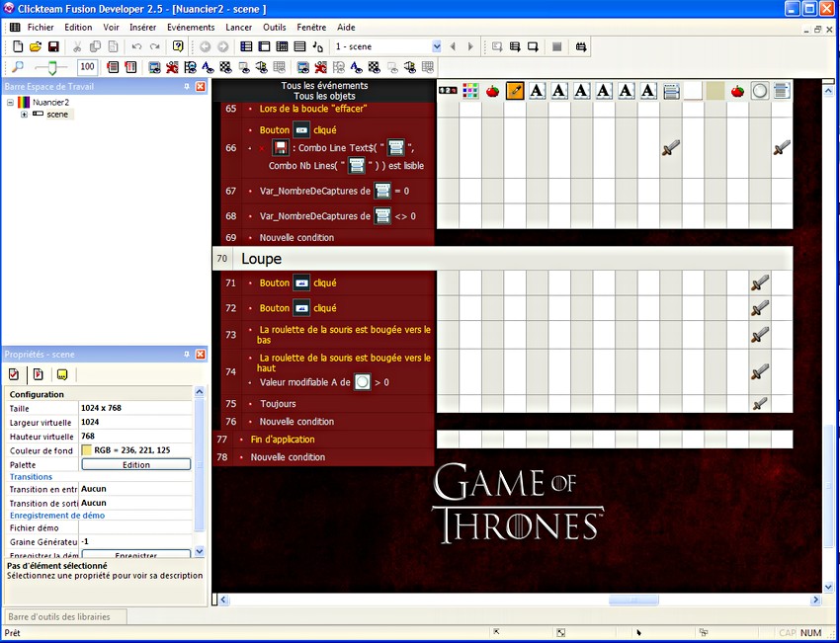Click the properties panel scroll down arrow
Image resolution: width=840 pixels, height=643 pixels.
200,551
